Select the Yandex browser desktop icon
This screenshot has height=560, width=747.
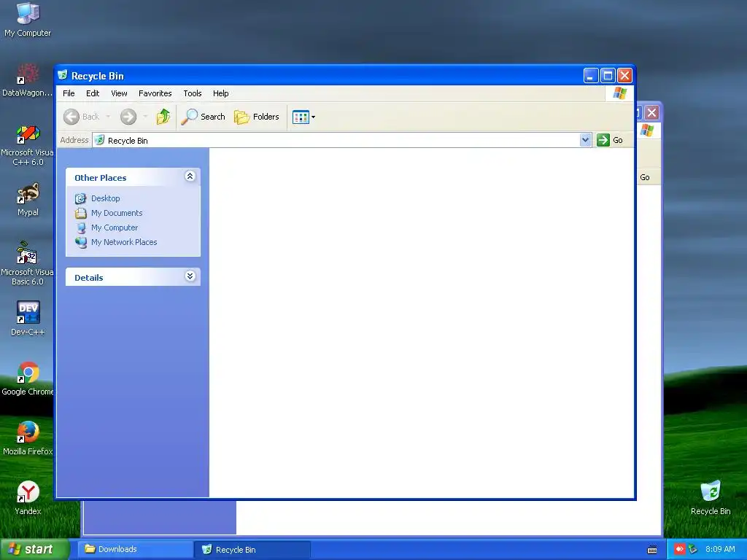coord(28,498)
